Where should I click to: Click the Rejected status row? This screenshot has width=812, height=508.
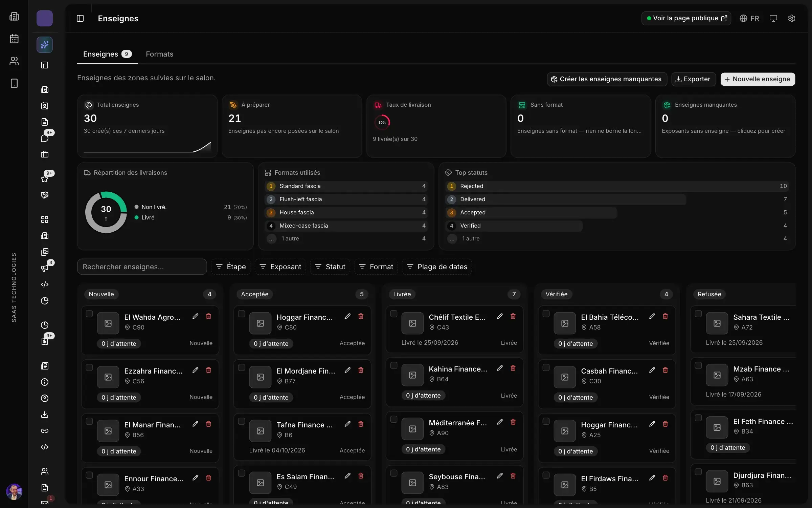tap(617, 186)
